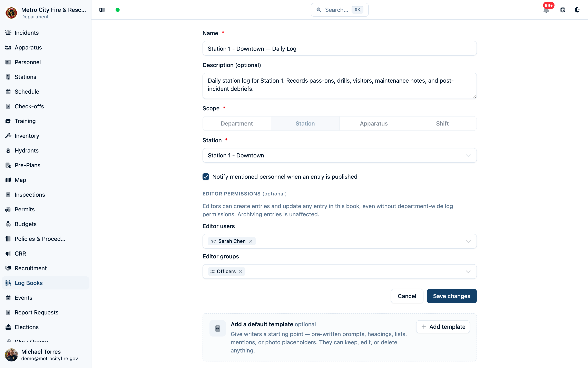This screenshot has width=588, height=368.
Task: Select the Apparatus scope option
Action: 374,124
